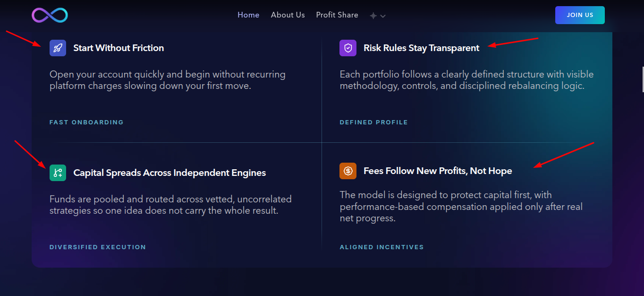Click the rocket icon beside Start Without Friction

(x=58, y=48)
